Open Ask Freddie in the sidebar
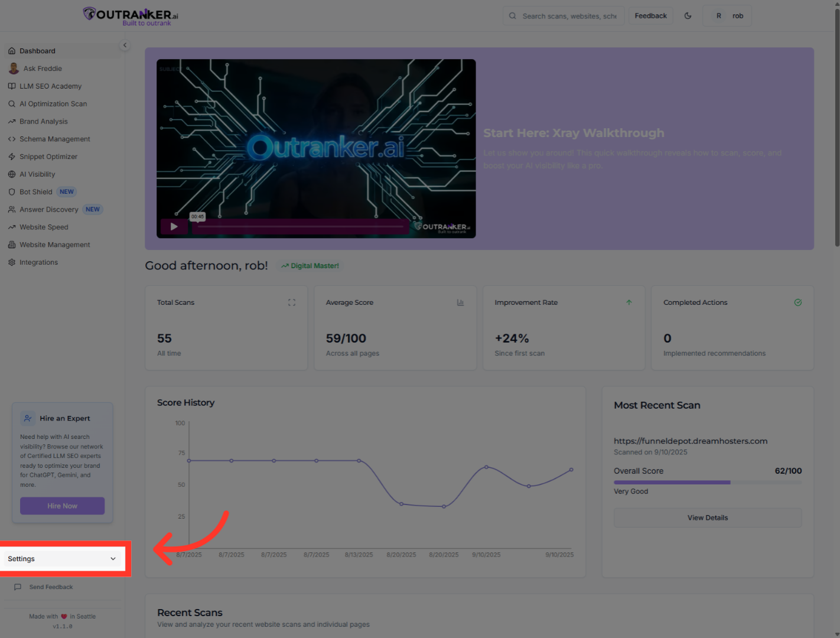Screen dimensions: 840x638 coord(62,69)
